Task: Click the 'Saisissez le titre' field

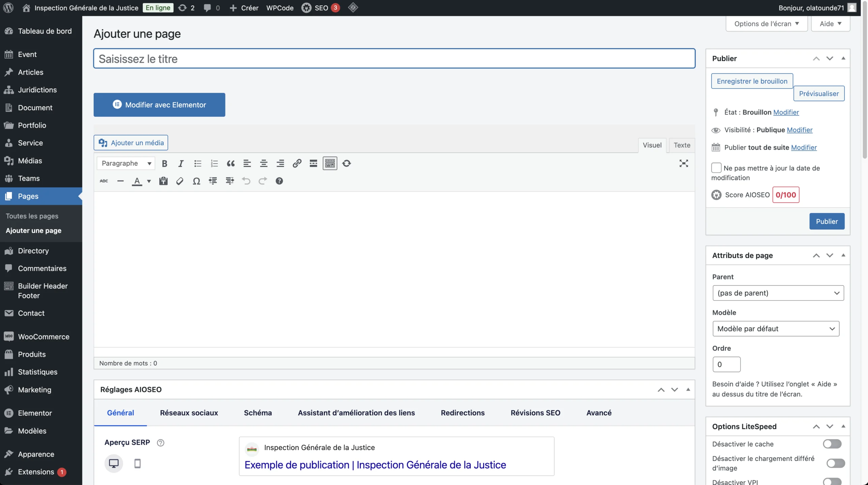Action: coord(394,59)
